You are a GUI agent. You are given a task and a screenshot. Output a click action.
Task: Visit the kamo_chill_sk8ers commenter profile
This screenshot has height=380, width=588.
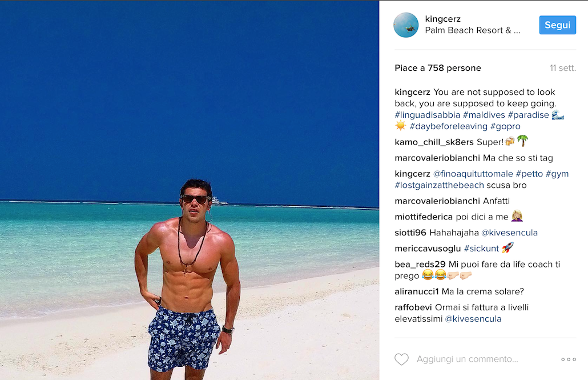434,142
